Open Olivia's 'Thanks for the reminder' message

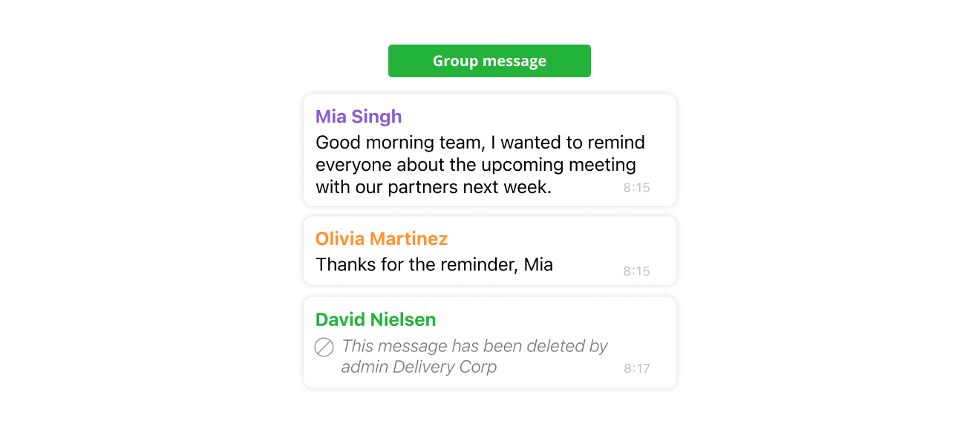click(434, 264)
